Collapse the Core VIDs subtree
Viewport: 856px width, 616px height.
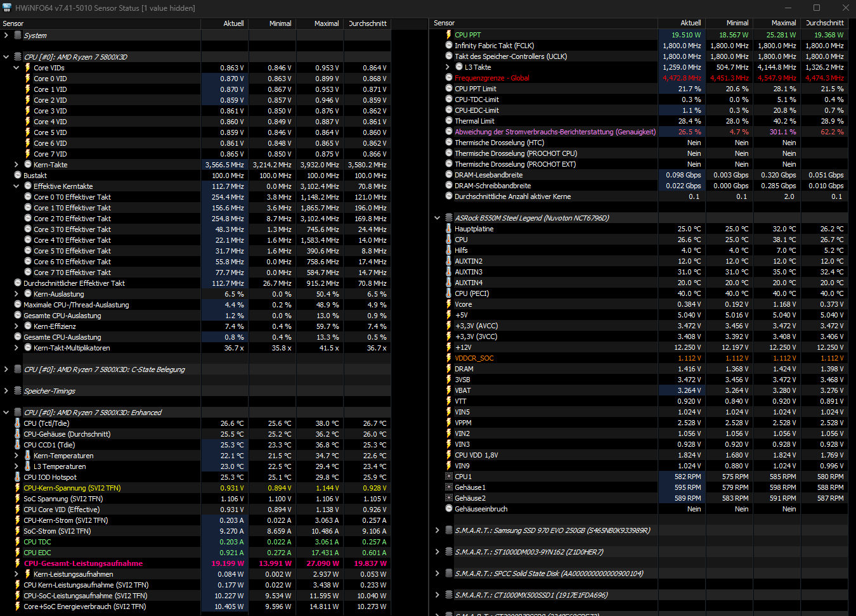(16, 68)
